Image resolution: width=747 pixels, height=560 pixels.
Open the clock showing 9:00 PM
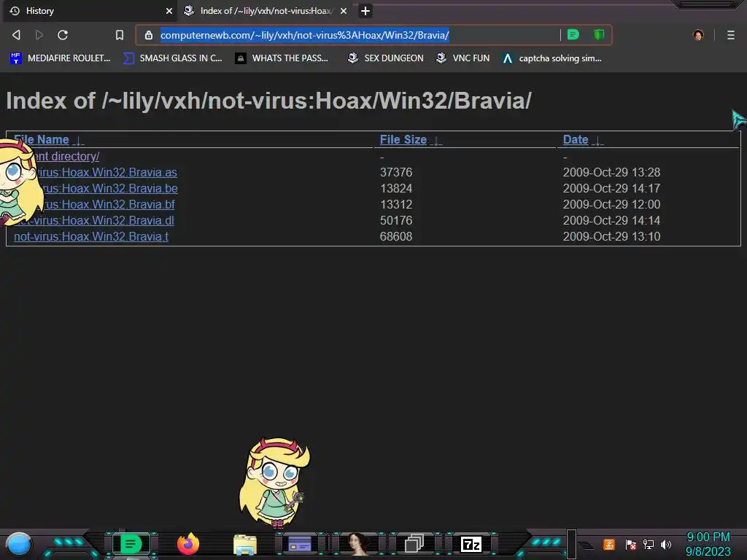pyautogui.click(x=708, y=544)
